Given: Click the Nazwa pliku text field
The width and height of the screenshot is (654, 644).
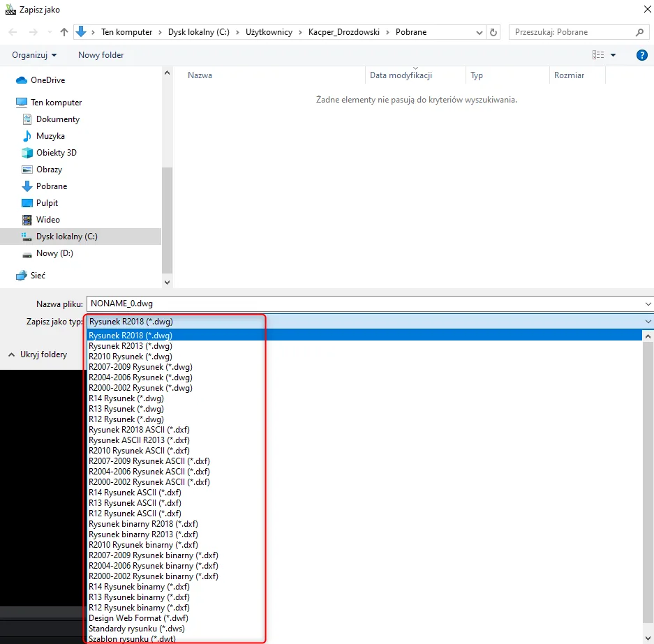Looking at the screenshot, I should (x=365, y=304).
